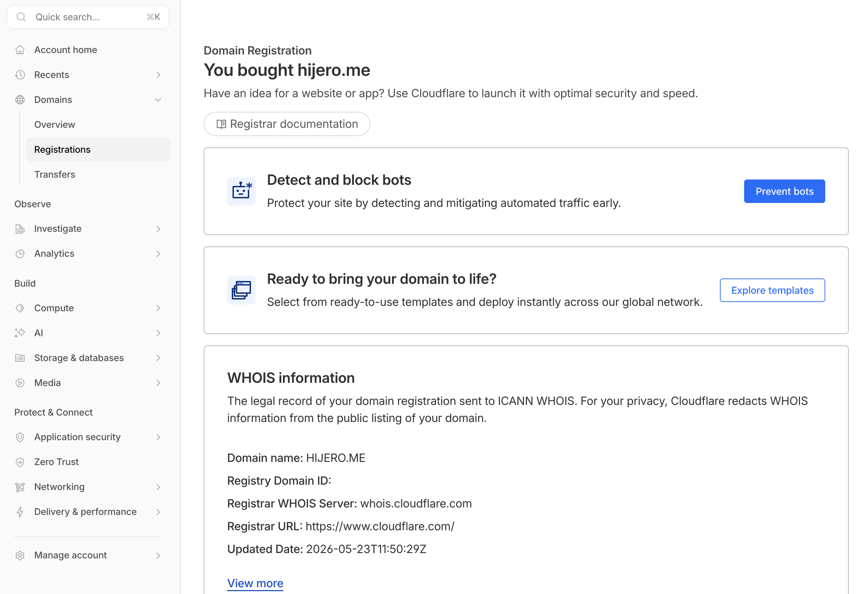Click the Analytics pie chart icon
Image resolution: width=868 pixels, height=594 pixels.
tap(20, 254)
